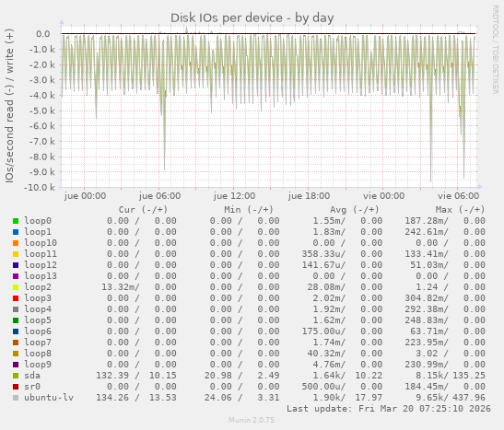This screenshot has height=430, width=504.
Task: Click the '134.26' current read value for ubuntu-lv
Action: coord(112,398)
